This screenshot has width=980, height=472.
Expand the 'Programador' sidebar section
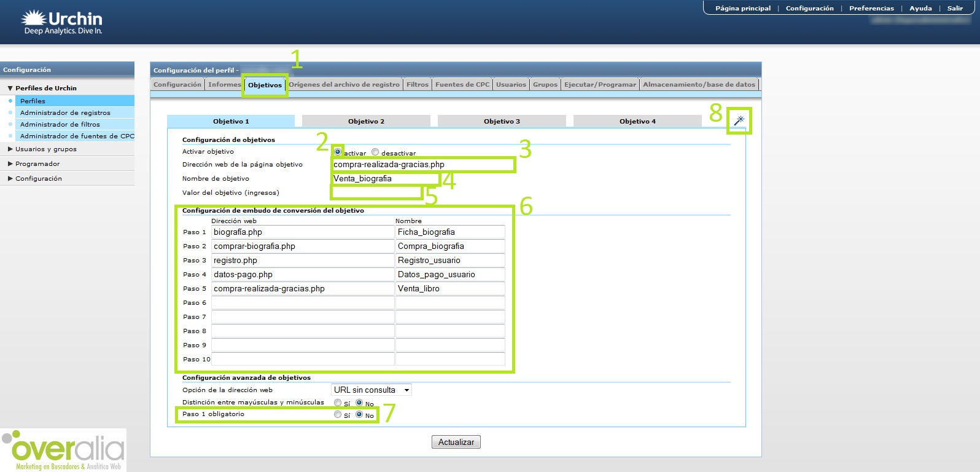(37, 164)
